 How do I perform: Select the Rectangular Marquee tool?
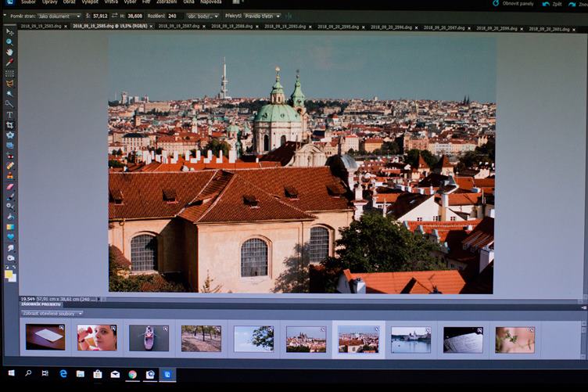pyautogui.click(x=9, y=74)
